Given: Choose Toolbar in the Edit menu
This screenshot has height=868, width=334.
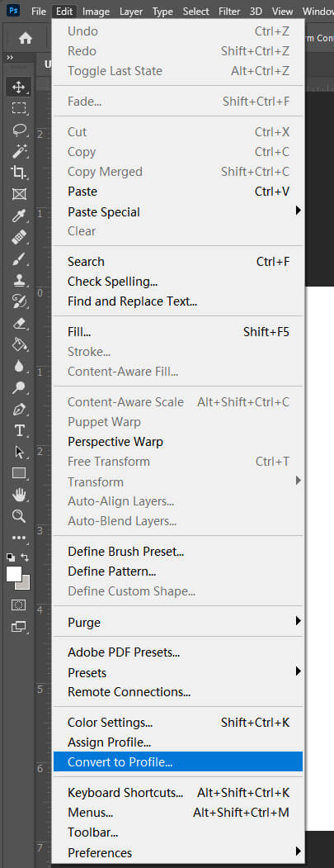Looking at the screenshot, I should (x=178, y=832).
